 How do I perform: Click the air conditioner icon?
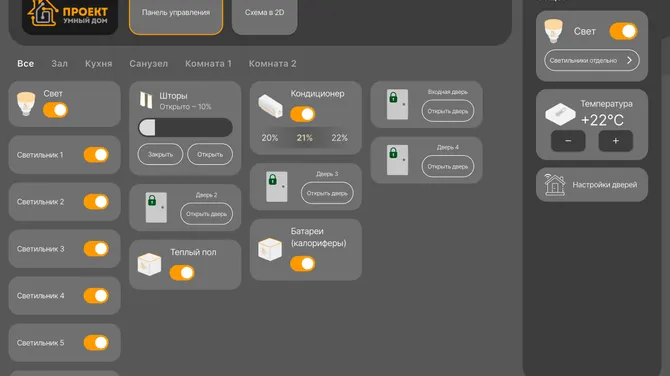point(270,106)
